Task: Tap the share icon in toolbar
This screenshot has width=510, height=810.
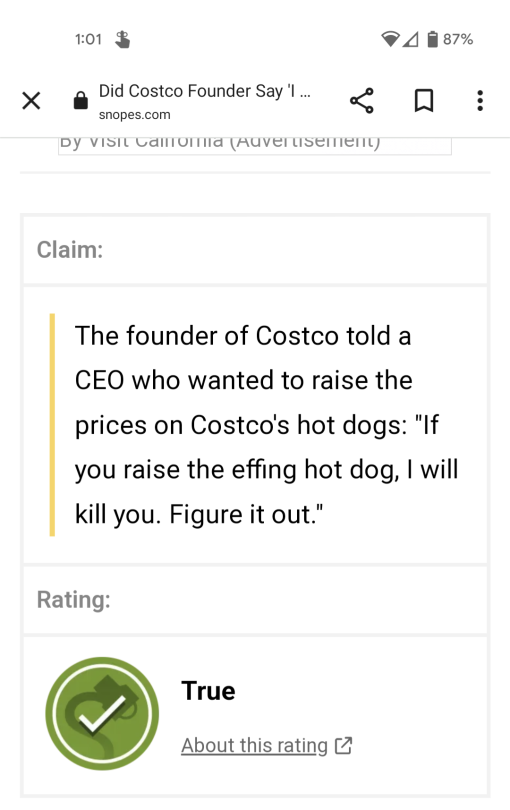Action: (x=362, y=101)
